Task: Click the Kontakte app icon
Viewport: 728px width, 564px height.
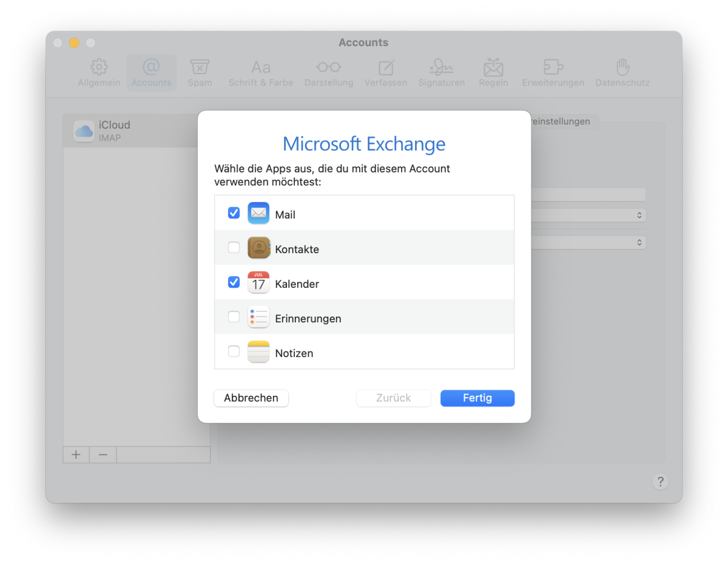Action: [x=258, y=248]
